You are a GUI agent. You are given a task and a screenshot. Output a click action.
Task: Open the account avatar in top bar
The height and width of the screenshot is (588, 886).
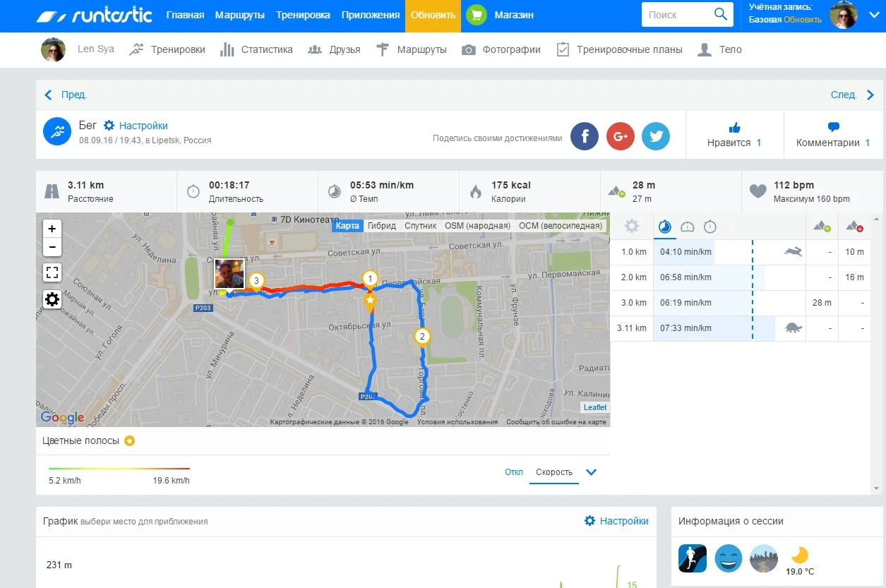pyautogui.click(x=843, y=15)
